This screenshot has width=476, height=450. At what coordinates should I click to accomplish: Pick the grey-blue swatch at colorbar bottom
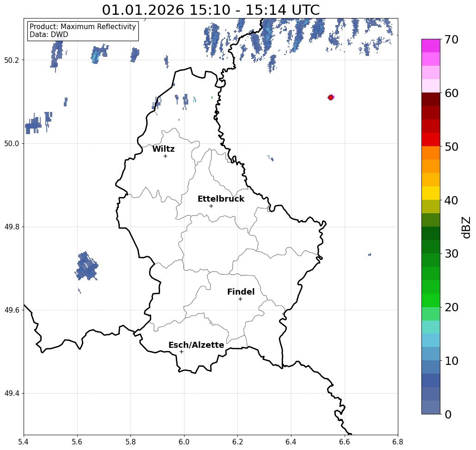(431, 407)
